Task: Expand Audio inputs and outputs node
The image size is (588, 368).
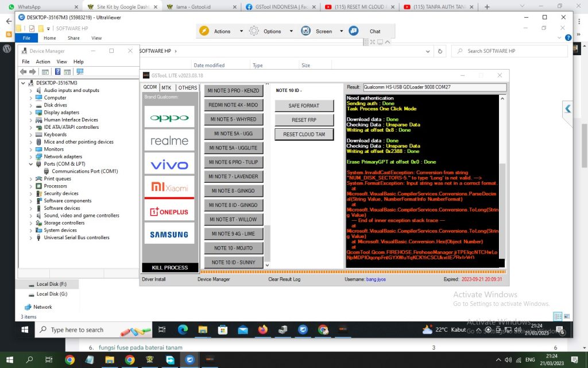Action: pos(31,90)
